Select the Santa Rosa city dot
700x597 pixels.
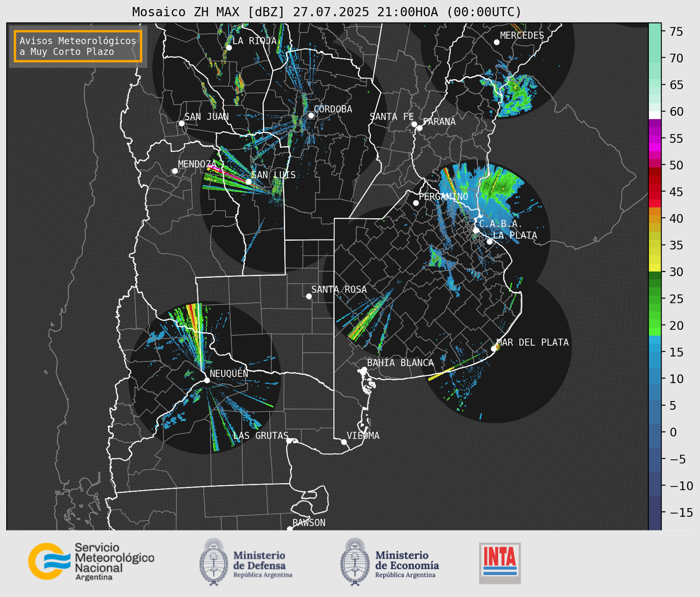coord(309,296)
